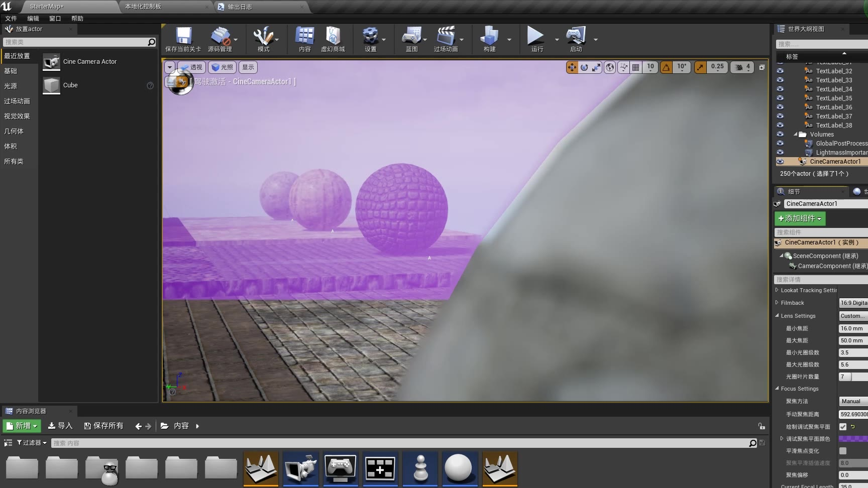Open the Blueprints toolbar icon
Screen dimensions: 868x488
411,36
